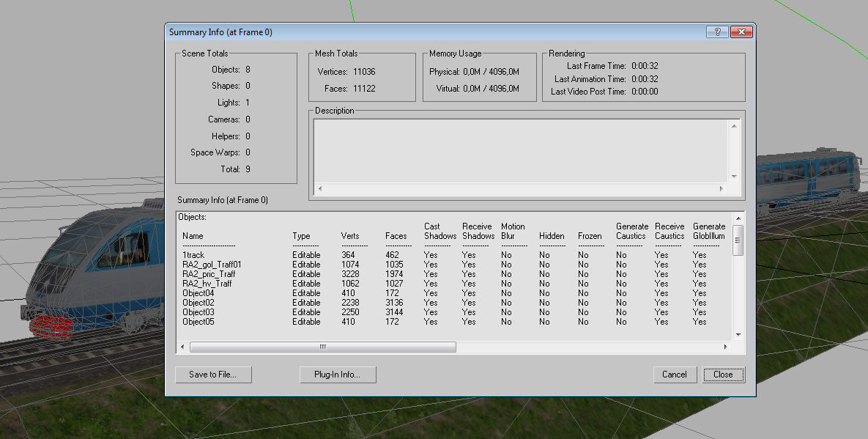
Task: Click the Close button
Action: tap(724, 375)
